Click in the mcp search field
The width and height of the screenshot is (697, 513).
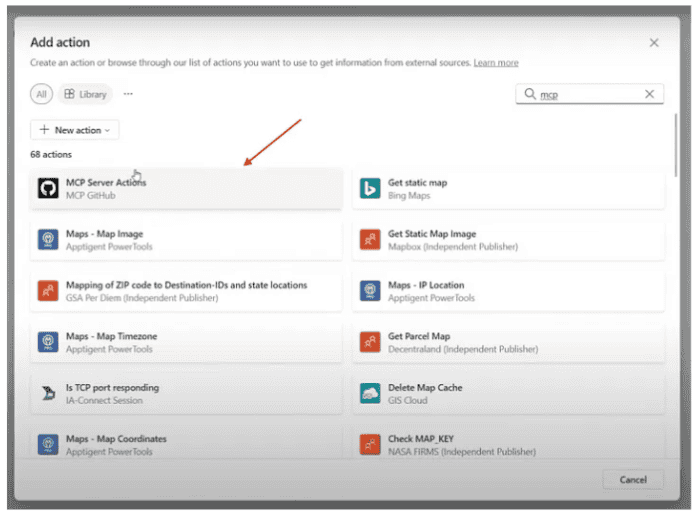click(585, 94)
